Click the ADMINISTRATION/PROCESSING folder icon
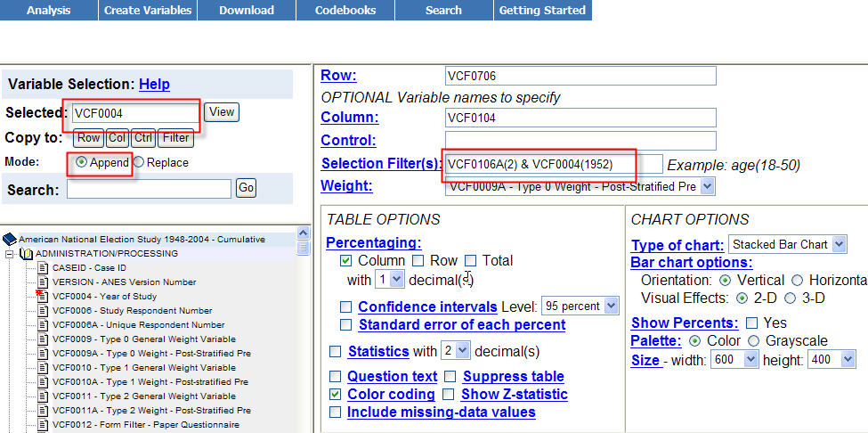 click(27, 254)
